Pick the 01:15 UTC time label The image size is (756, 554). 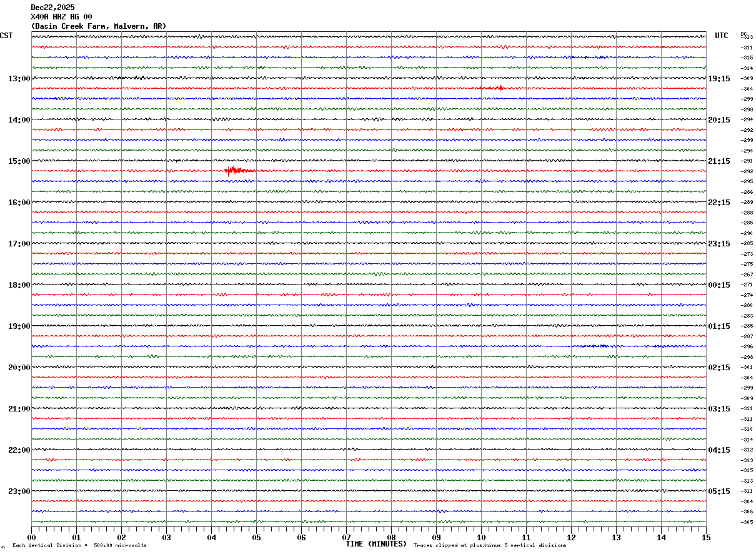point(719,326)
